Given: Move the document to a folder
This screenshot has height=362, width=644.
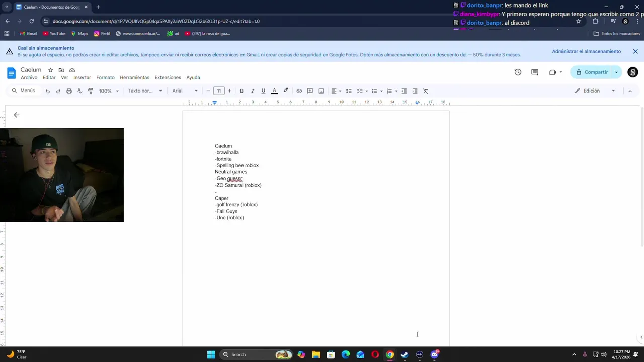Looking at the screenshot, I should 61,70.
